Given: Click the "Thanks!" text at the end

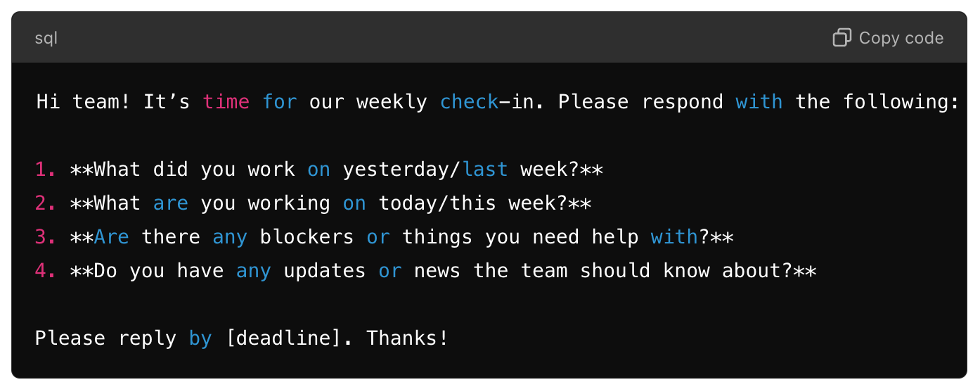Looking at the screenshot, I should (x=408, y=338).
